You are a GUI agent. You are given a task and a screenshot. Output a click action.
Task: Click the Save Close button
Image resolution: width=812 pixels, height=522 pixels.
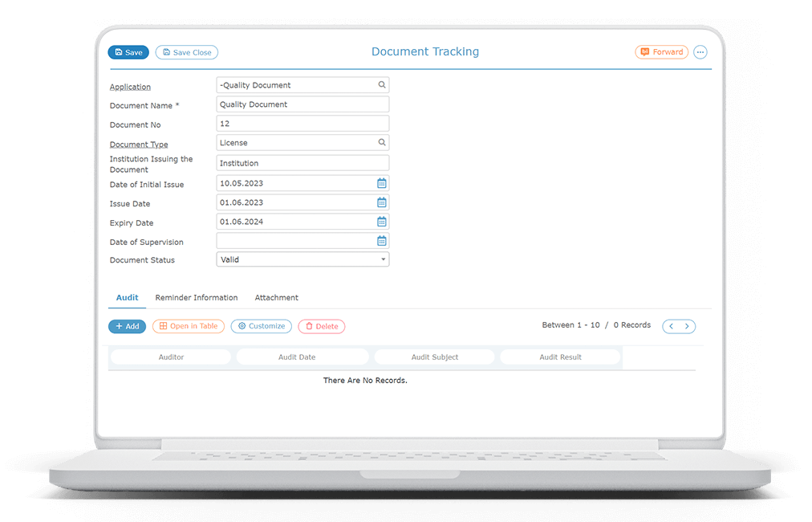(x=187, y=52)
